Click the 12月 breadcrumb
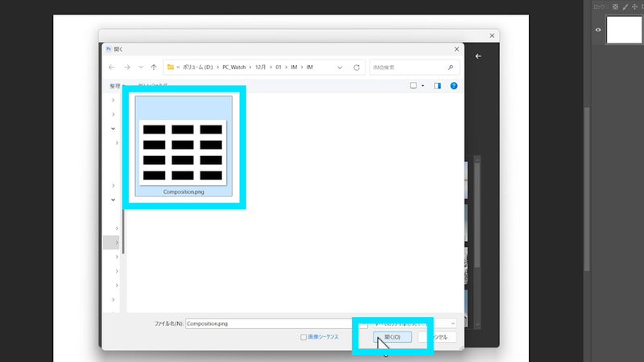The height and width of the screenshot is (362, 644). [260, 68]
